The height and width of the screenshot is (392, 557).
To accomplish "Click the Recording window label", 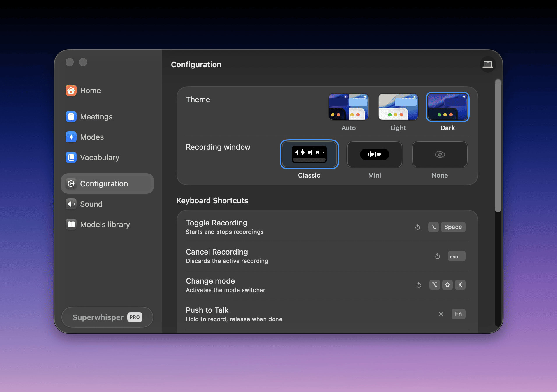I will (218, 147).
